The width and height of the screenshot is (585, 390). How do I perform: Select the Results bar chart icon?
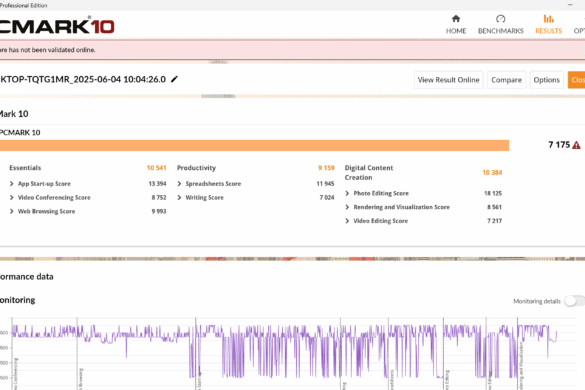point(548,19)
